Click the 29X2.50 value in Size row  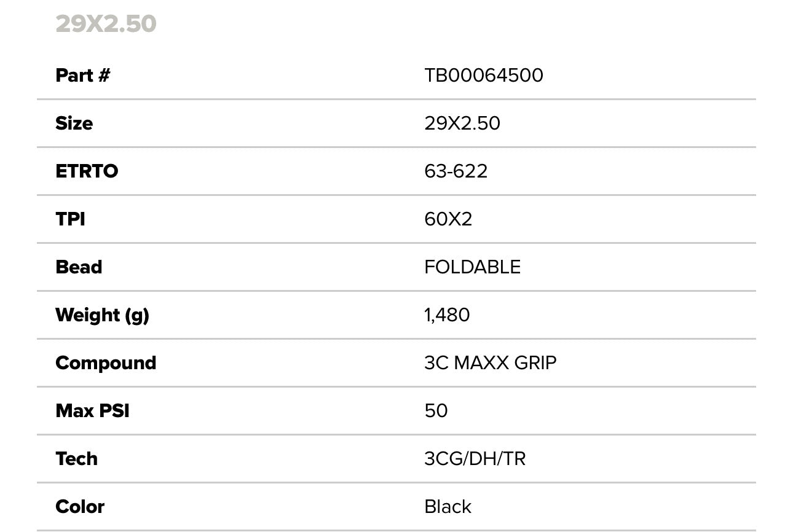click(x=462, y=123)
